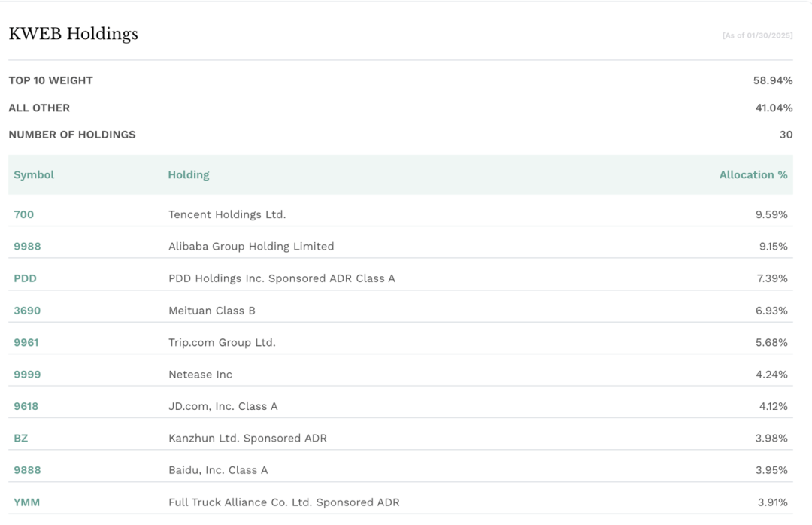Open the 9999 Netease symbol link
Viewport: 812px width, 525px height.
coord(27,374)
